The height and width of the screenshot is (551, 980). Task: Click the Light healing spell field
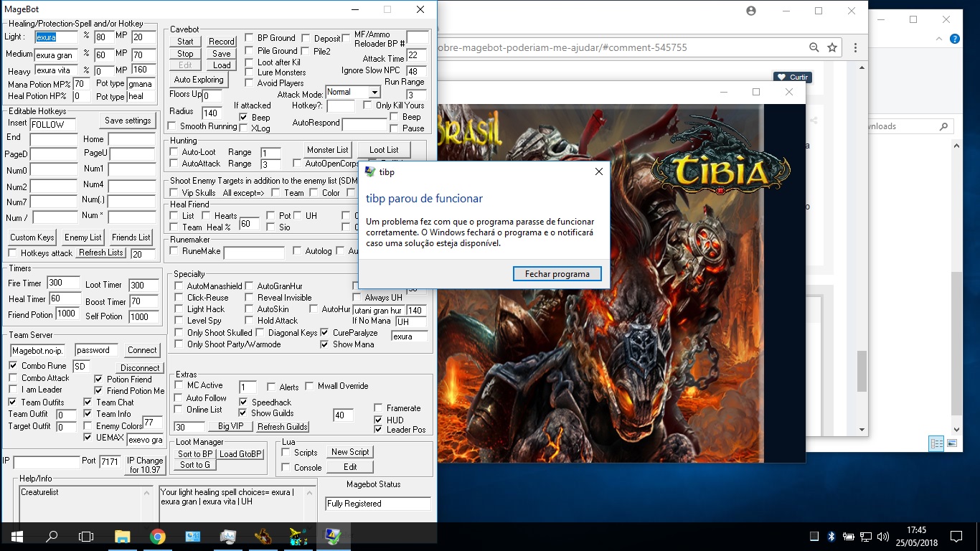click(56, 37)
